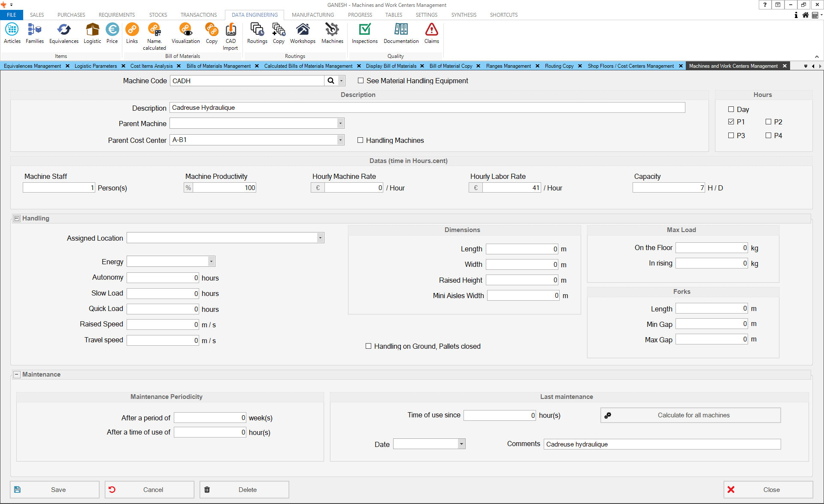824x504 pixels.
Task: Enable See Material Handling Equipment checkbox
Action: (360, 81)
